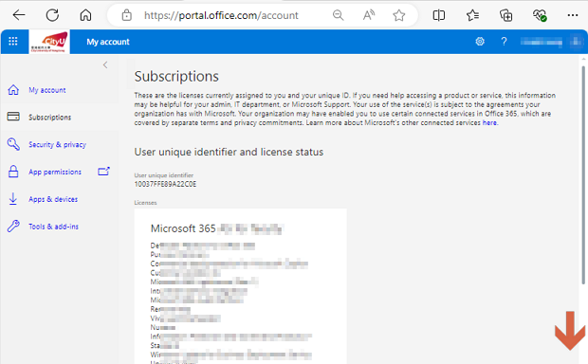The height and width of the screenshot is (364, 588).
Task: Click the Subscriptions page heading
Action: (x=176, y=77)
